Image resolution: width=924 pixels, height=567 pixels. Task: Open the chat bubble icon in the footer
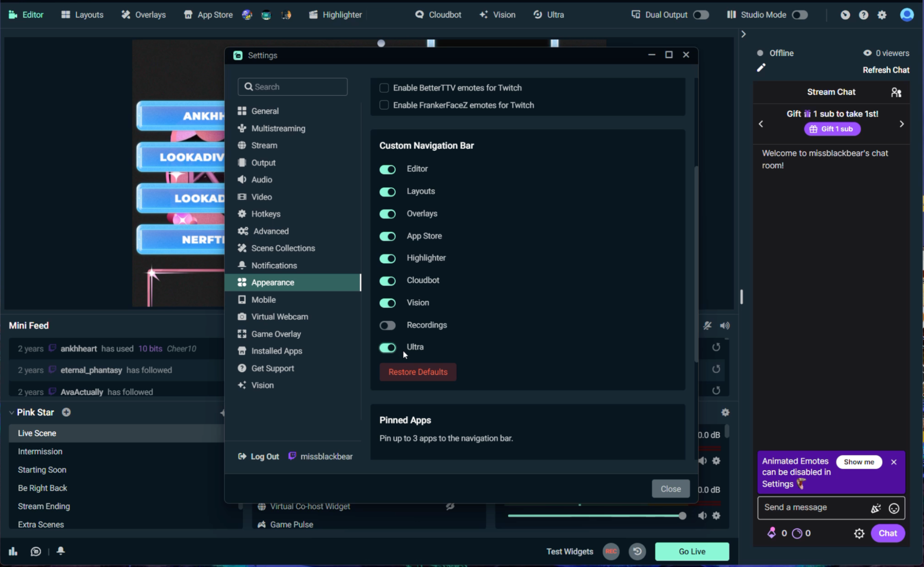pyautogui.click(x=36, y=551)
